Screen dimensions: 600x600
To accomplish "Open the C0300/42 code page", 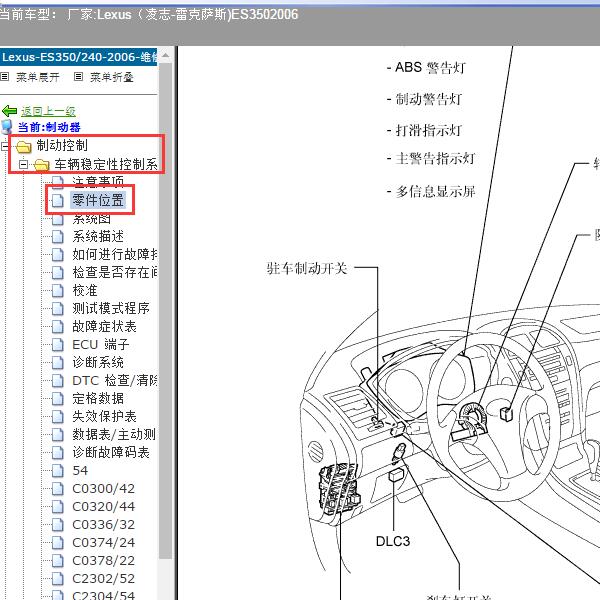I will [x=103, y=489].
